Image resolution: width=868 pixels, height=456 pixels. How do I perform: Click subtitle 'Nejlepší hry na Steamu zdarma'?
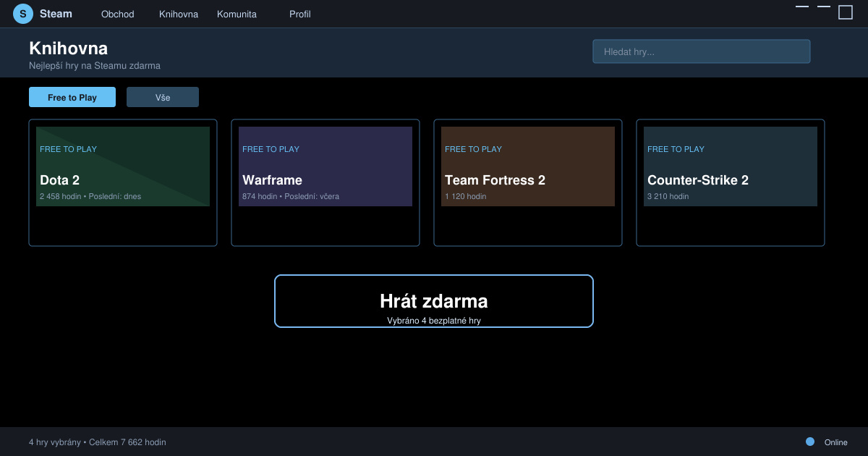coord(95,66)
